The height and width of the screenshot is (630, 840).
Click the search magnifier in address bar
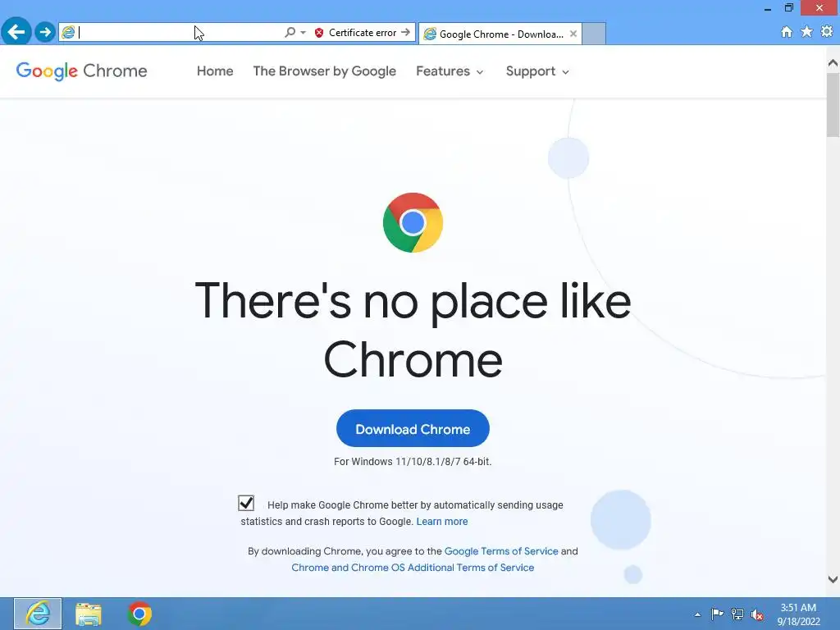coord(290,33)
